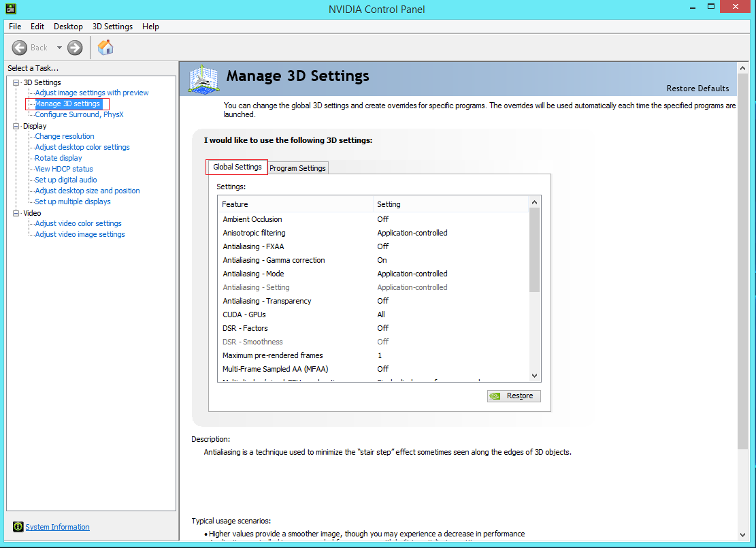Select the DSR - Factors row
Image resolution: width=756 pixels, height=548 pixels.
[x=374, y=329]
